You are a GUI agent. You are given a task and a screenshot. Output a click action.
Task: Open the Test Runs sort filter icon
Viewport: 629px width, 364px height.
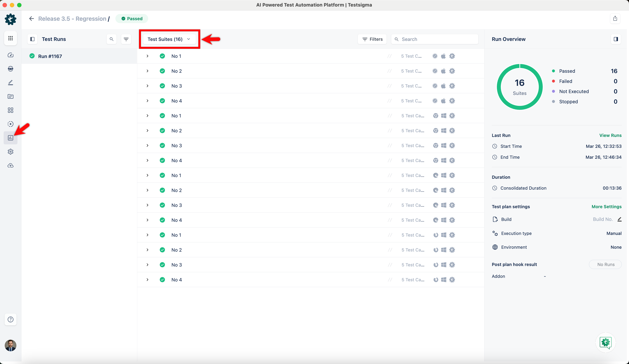point(126,39)
